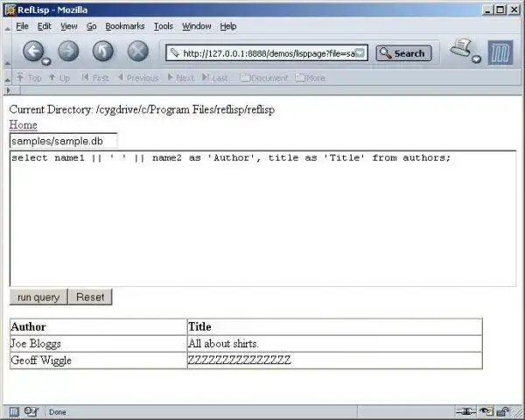Click the Title column header
Image resolution: width=525 pixels, height=420 pixels.
tap(335, 327)
